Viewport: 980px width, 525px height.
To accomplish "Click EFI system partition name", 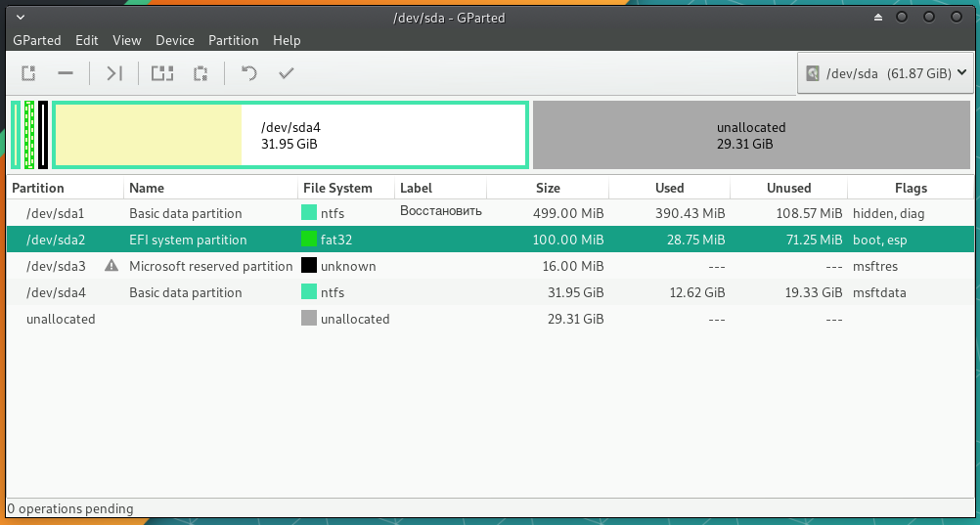I will tap(188, 240).
